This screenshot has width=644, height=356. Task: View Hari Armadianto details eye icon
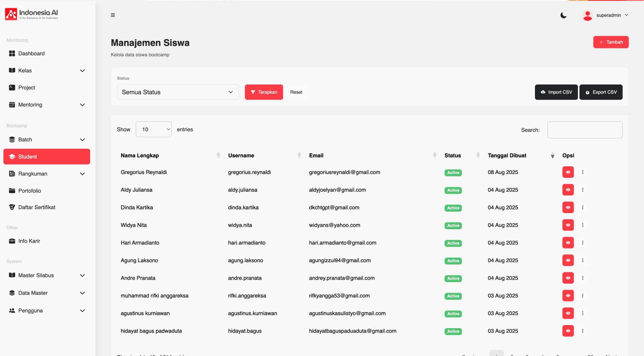568,243
